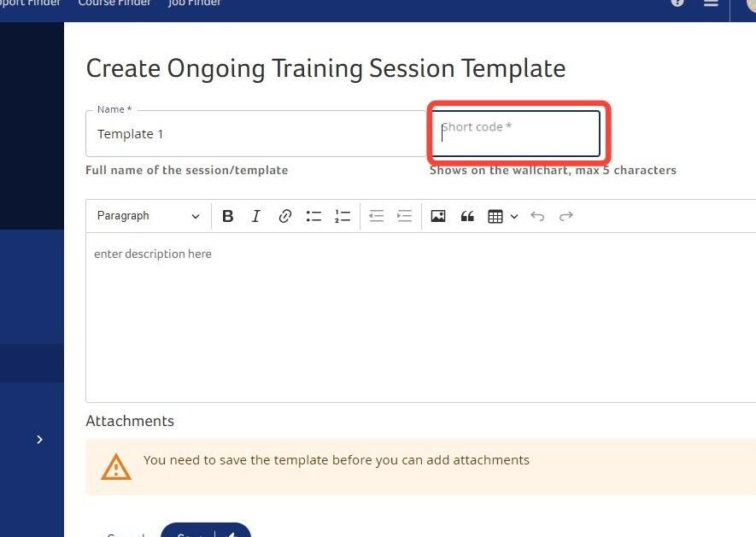Insert a link via the chain icon
The height and width of the screenshot is (537, 756).
point(285,216)
